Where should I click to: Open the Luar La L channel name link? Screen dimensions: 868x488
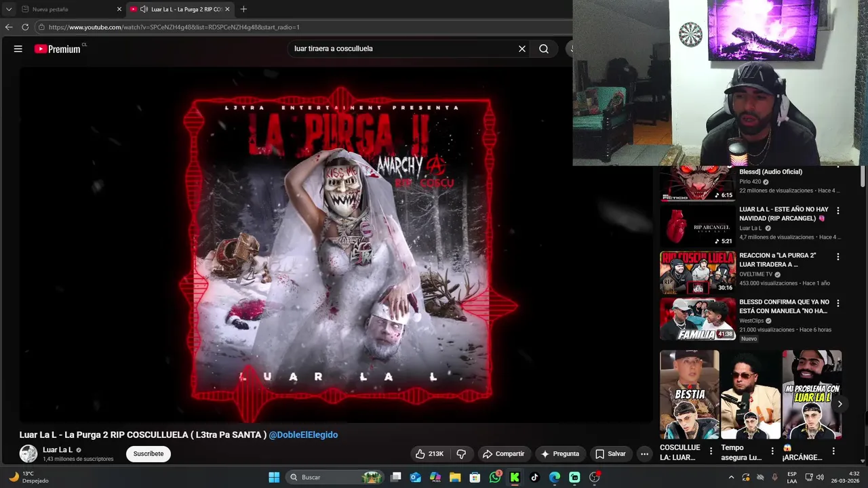[x=58, y=449]
